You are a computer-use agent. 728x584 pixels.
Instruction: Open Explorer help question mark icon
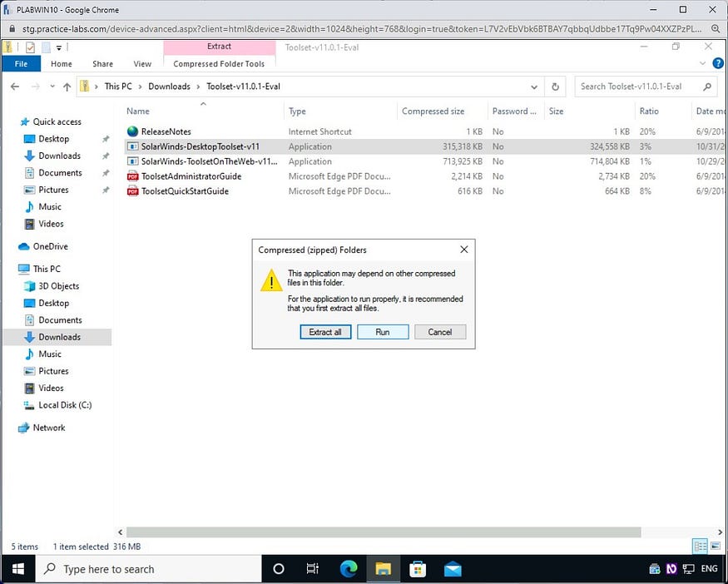click(718, 63)
